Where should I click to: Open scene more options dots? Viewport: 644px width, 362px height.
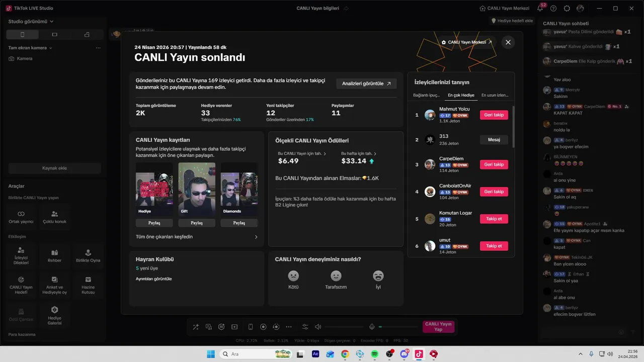[98, 48]
